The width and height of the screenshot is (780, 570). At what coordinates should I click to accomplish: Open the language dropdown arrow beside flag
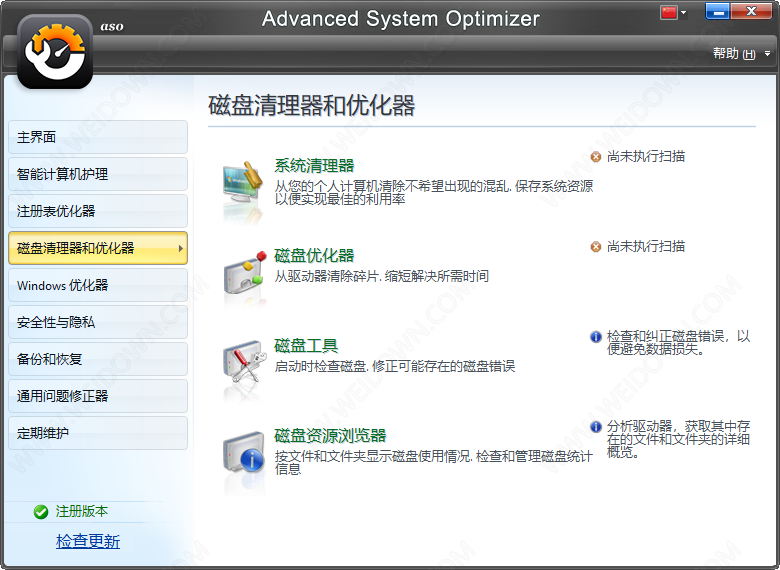(x=683, y=12)
